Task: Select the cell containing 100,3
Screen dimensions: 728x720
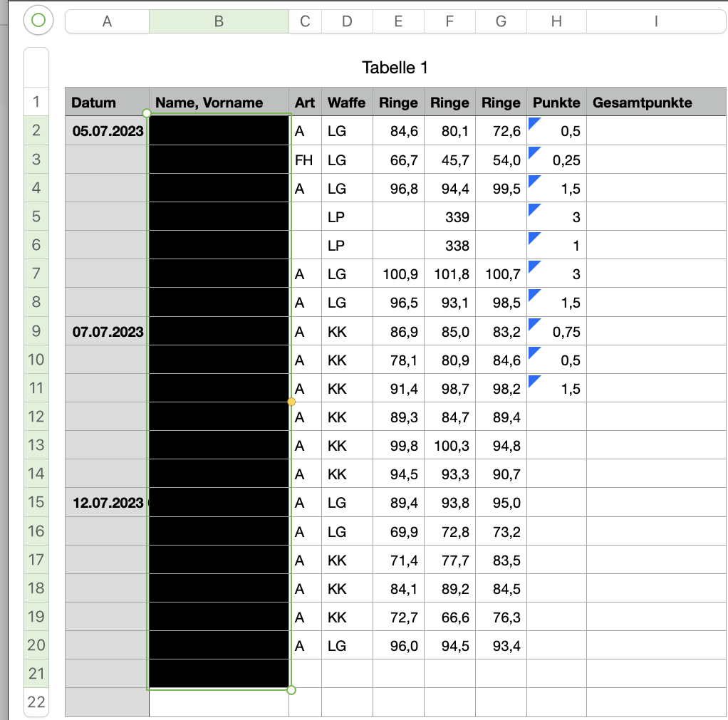Action: tap(449, 446)
